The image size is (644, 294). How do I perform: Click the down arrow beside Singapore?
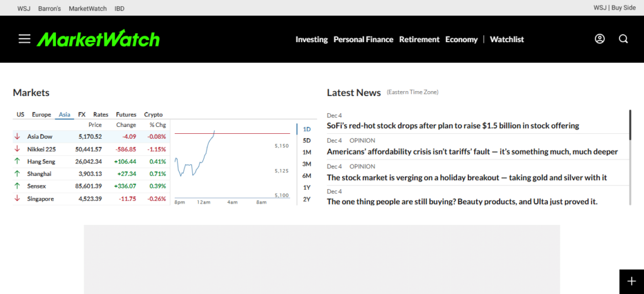(17, 199)
